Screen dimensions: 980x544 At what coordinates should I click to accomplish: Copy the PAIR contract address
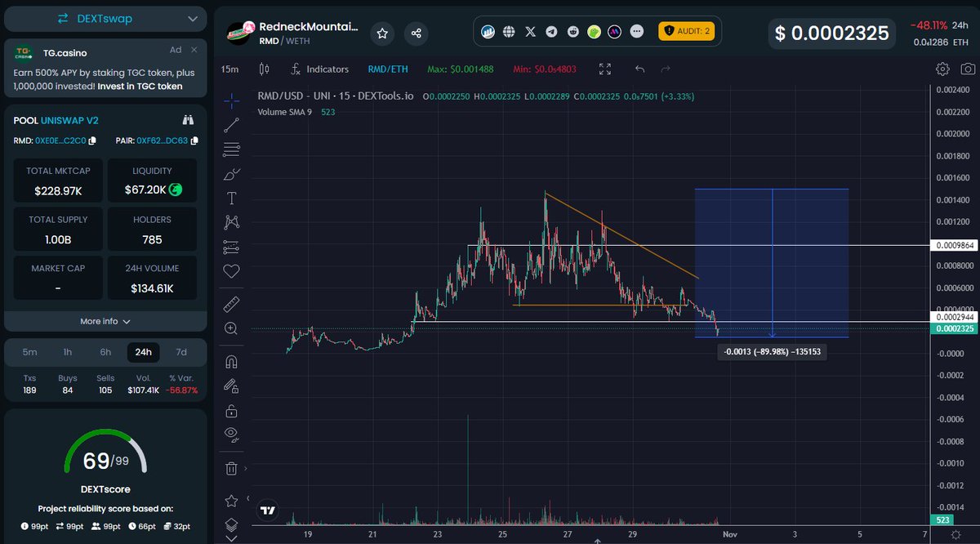point(194,141)
